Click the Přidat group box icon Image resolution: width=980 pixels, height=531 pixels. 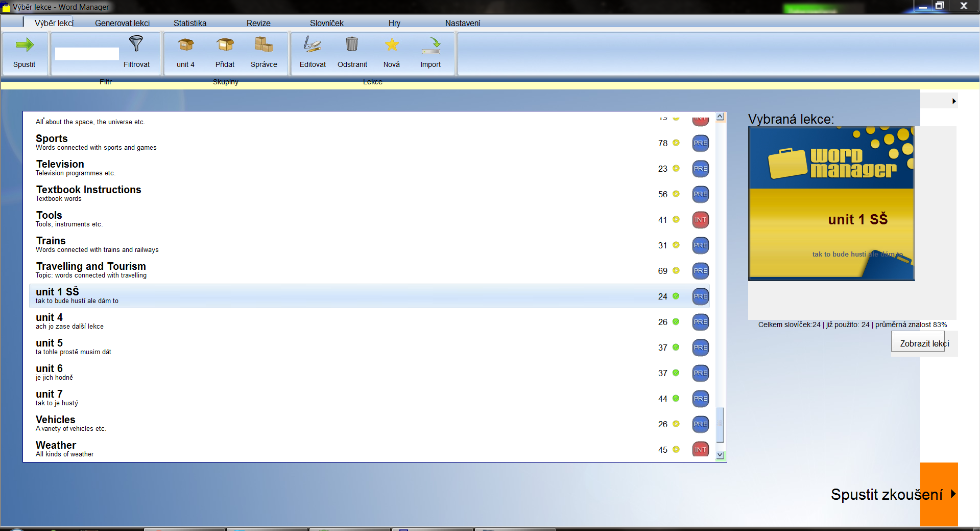coord(225,45)
